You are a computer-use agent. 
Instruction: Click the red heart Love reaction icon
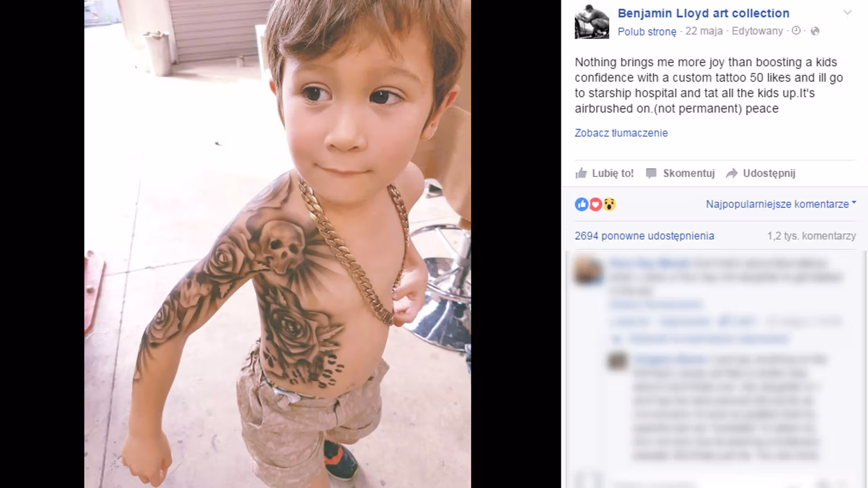[595, 204]
